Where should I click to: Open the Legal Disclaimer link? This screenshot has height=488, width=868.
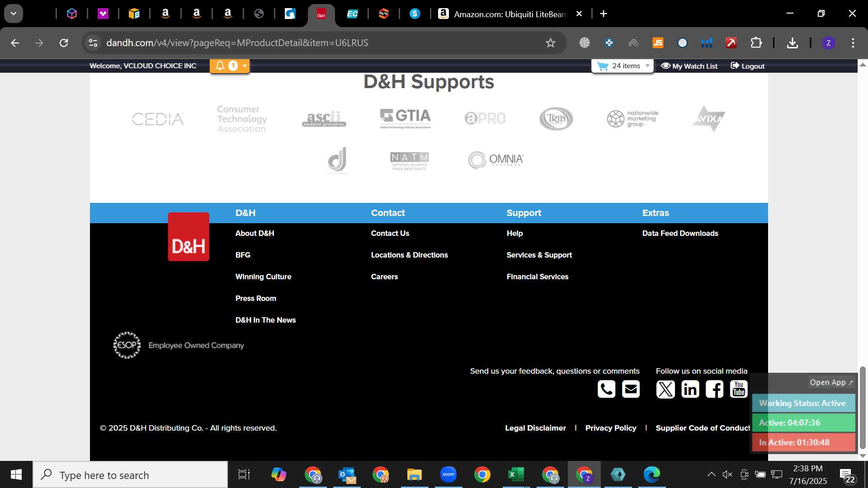[535, 428]
